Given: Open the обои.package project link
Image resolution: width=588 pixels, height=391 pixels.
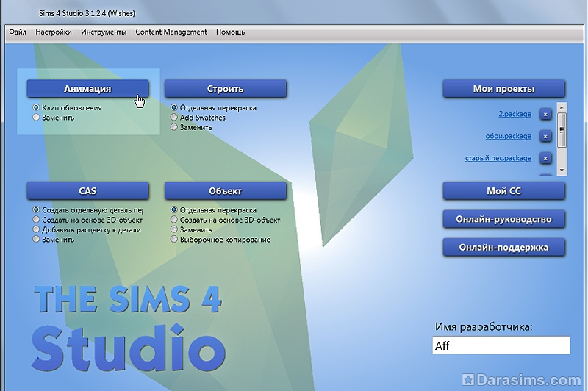Looking at the screenshot, I should (508, 136).
